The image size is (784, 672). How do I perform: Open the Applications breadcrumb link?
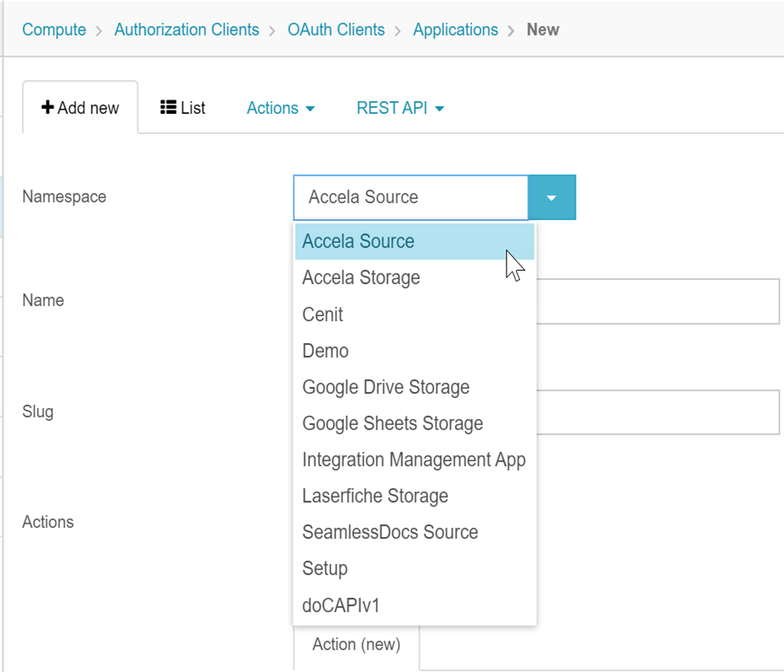pyautogui.click(x=455, y=29)
